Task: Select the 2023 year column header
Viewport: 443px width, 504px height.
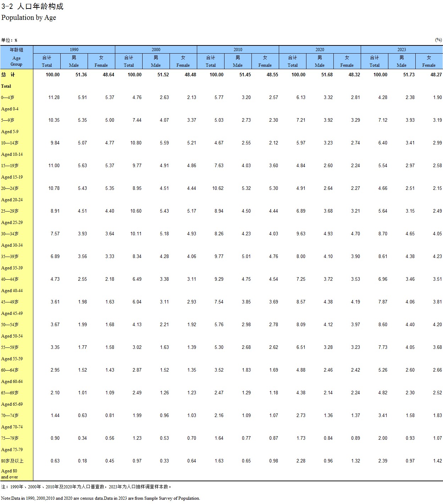Action: point(402,50)
